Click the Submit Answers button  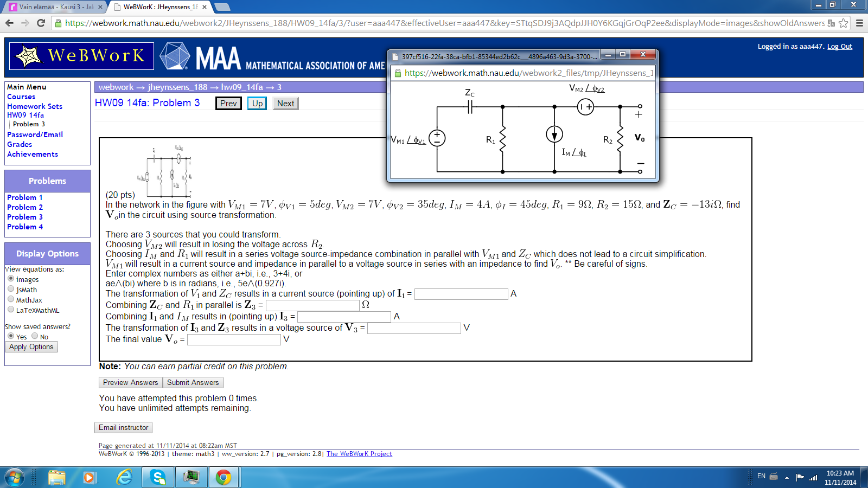[x=193, y=382]
